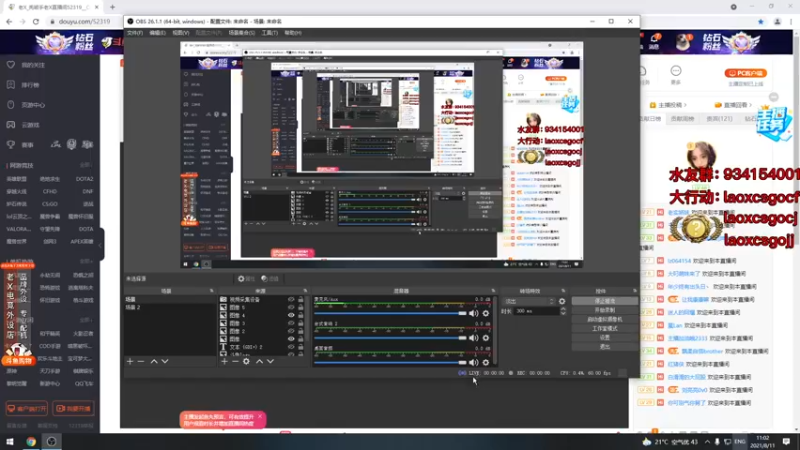The height and width of the screenshot is (450, 800).
Task: Move selected scene down with arrow
Action: pyautogui.click(x=165, y=361)
